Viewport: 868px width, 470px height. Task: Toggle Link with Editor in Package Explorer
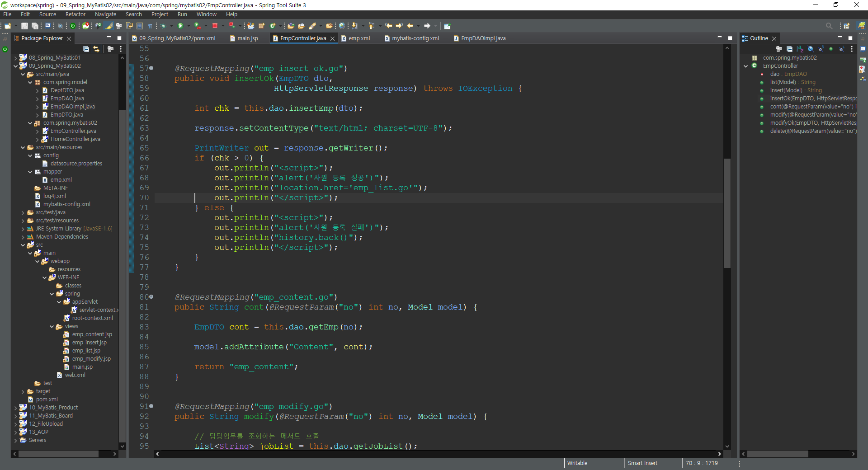pos(96,49)
